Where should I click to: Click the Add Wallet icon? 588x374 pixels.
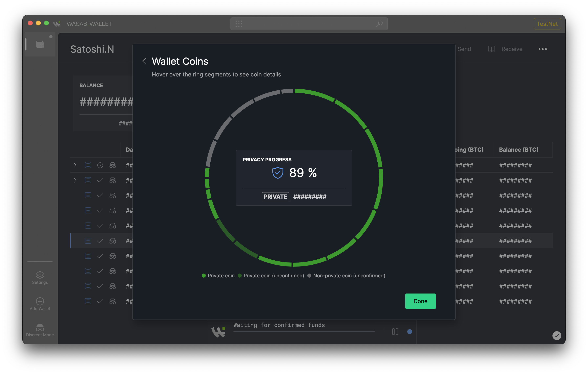(x=40, y=302)
